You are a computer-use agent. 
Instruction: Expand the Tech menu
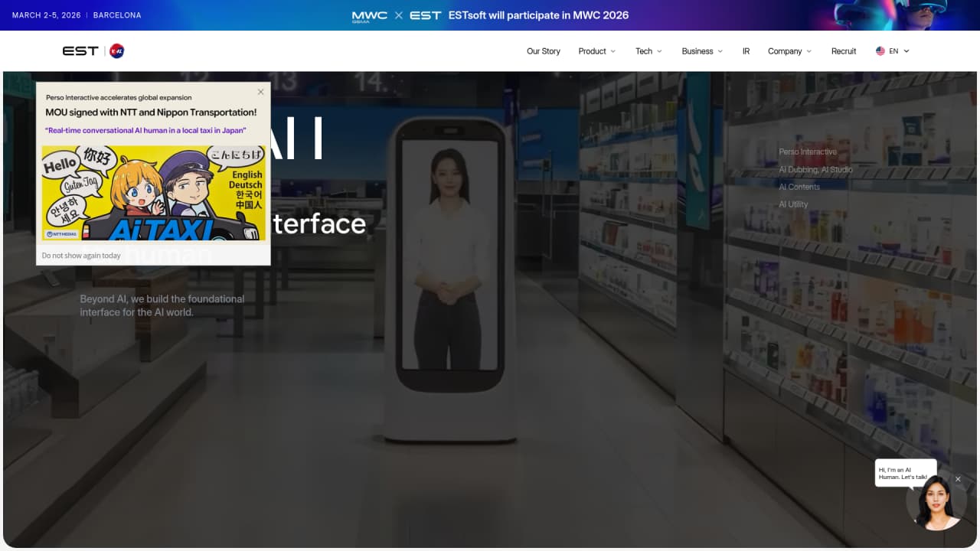pos(648,51)
